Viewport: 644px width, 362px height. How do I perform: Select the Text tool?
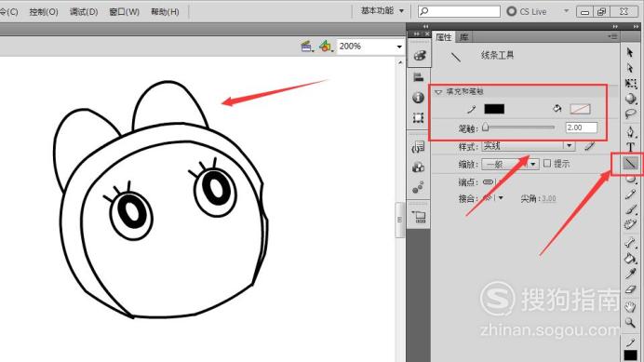coord(630,147)
